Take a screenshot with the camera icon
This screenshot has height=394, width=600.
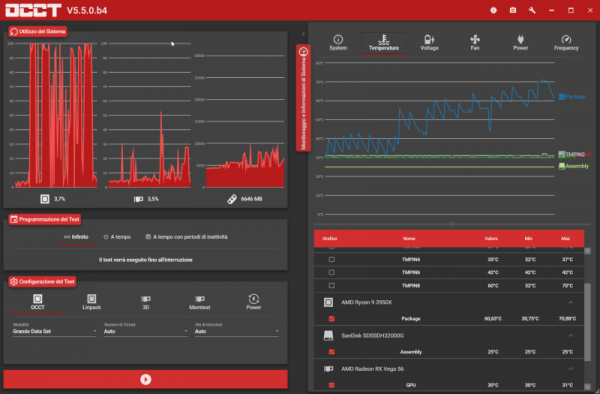[x=513, y=10]
